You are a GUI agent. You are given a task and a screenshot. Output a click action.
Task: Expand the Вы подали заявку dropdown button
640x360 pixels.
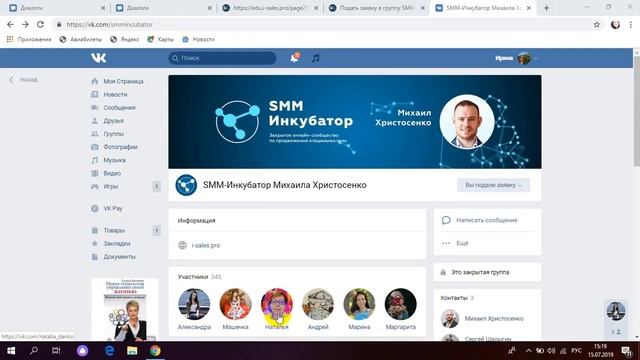coord(493,185)
